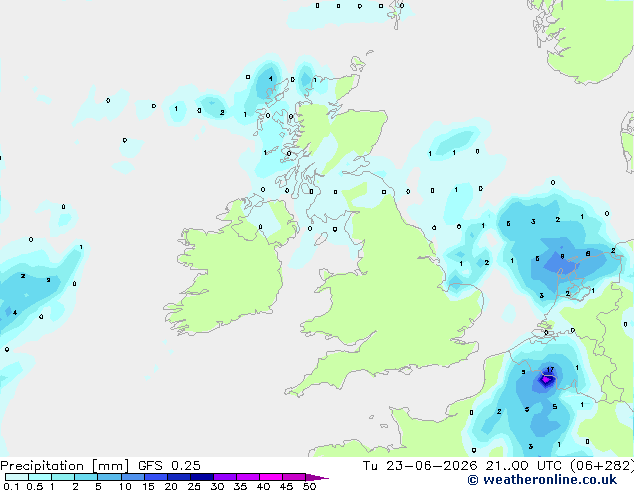634x490 pixels.
Task: Click the '(06+282)' forecast run label
Action: tap(602, 466)
